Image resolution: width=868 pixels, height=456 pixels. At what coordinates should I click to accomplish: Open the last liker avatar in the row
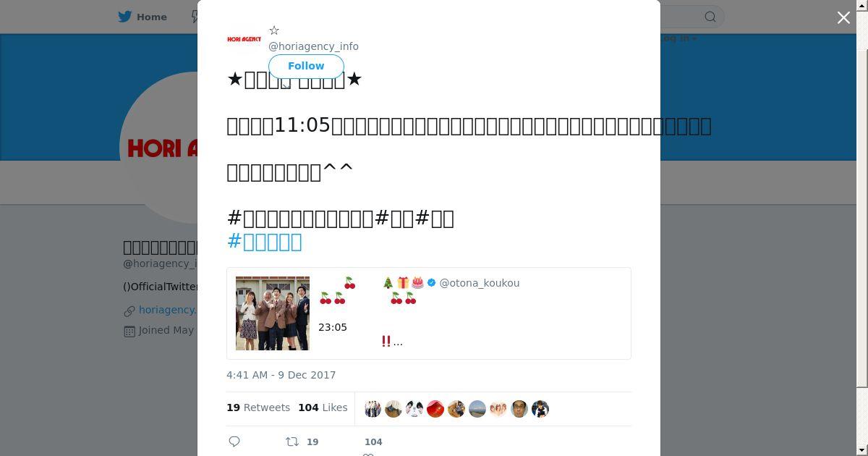(x=540, y=409)
